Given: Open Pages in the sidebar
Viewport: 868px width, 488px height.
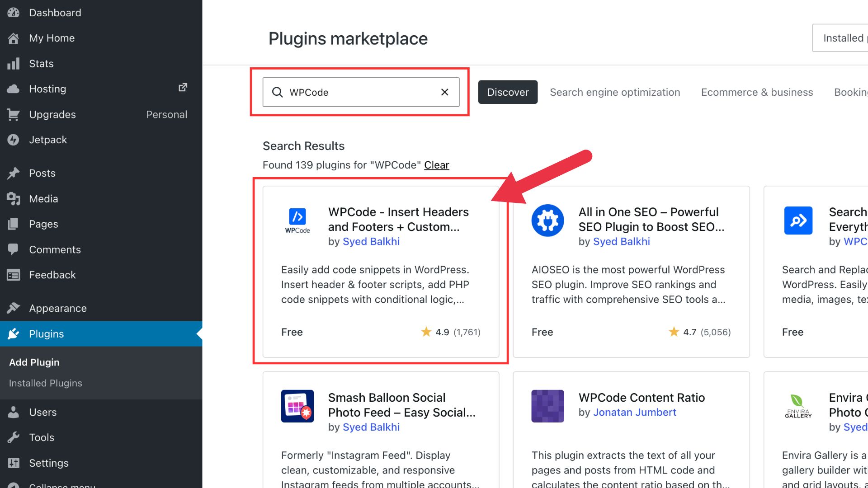Looking at the screenshot, I should [101, 224].
